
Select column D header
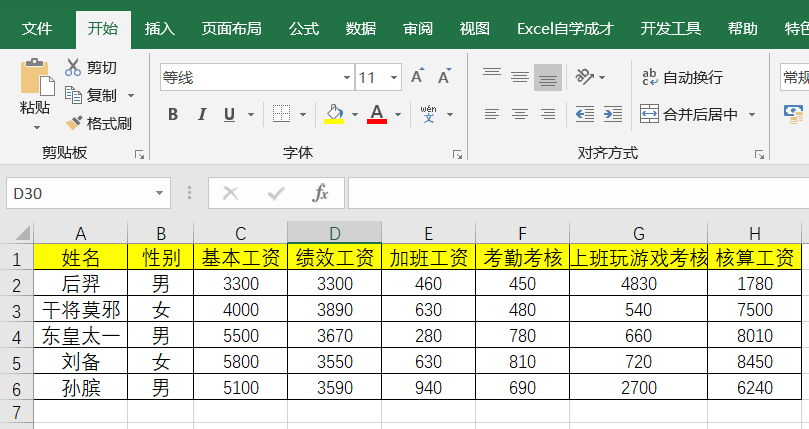pyautogui.click(x=334, y=233)
